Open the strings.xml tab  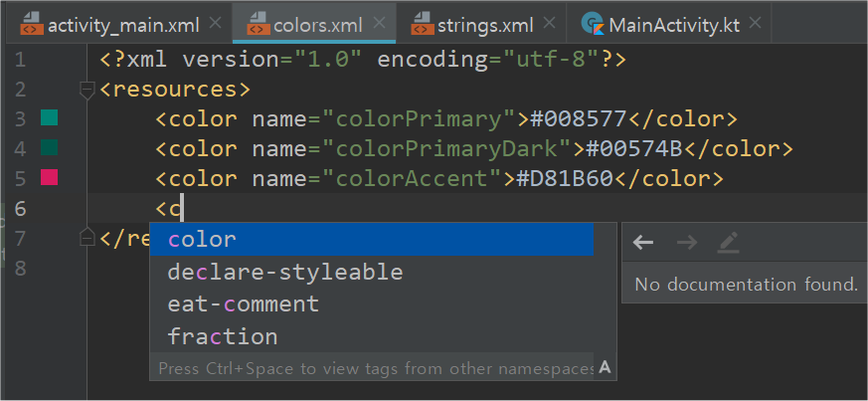[x=481, y=24]
